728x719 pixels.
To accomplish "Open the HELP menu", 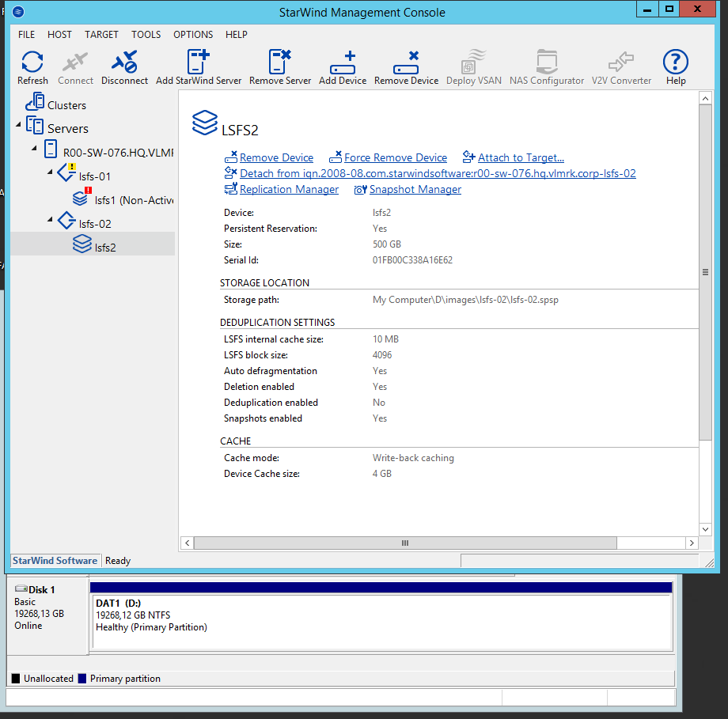I will (x=237, y=35).
